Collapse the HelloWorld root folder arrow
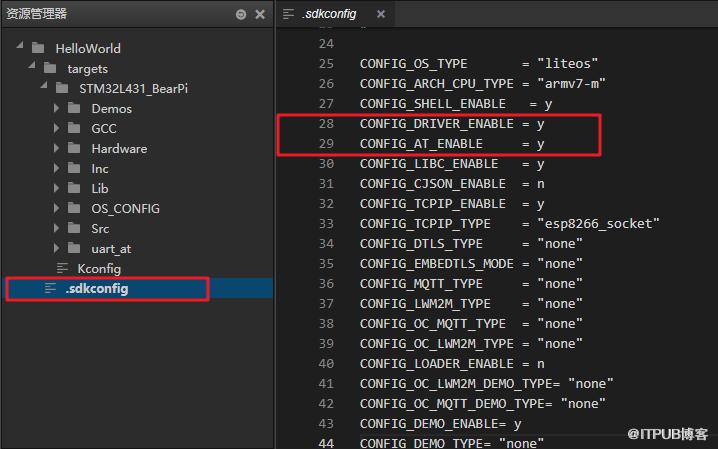Image resolution: width=718 pixels, height=449 pixels. [x=20, y=46]
